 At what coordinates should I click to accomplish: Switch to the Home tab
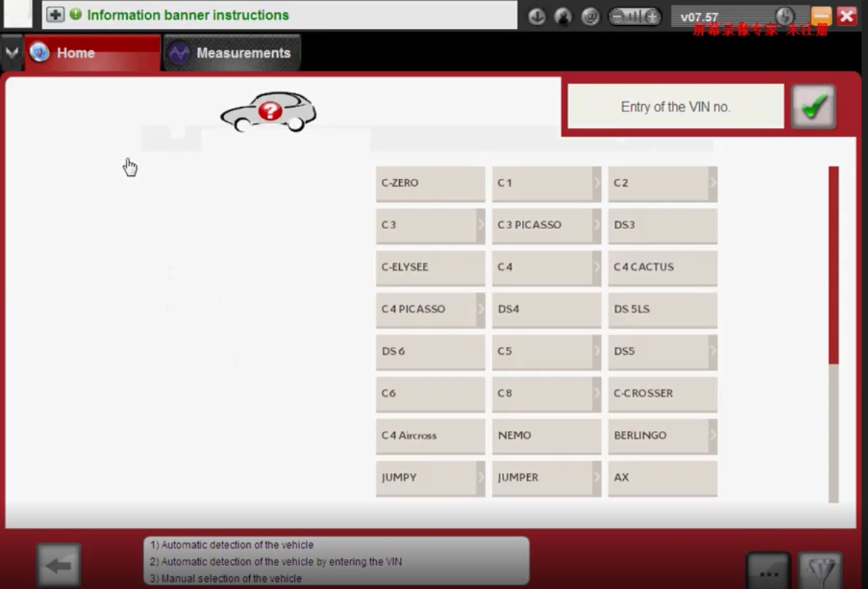[92, 52]
